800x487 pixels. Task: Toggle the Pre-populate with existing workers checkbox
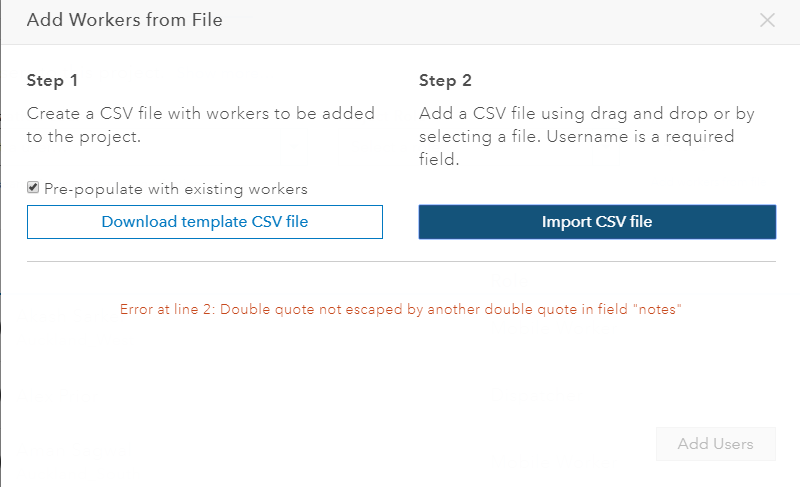[33, 187]
